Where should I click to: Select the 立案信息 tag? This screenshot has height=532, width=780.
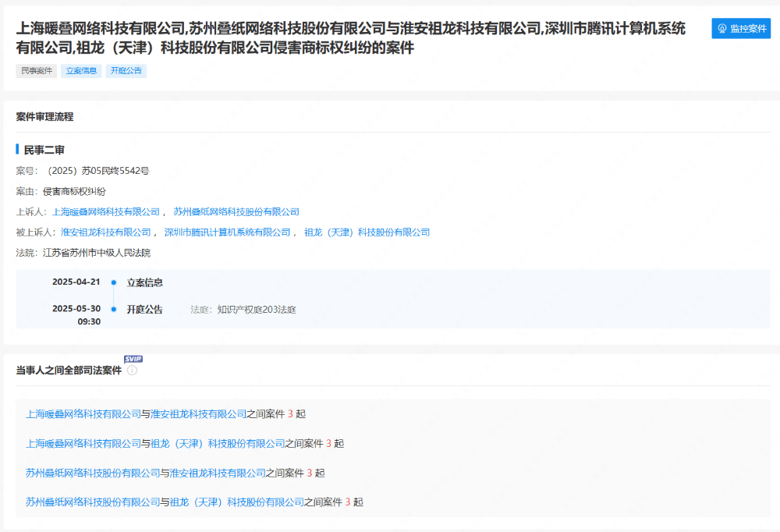tap(81, 71)
